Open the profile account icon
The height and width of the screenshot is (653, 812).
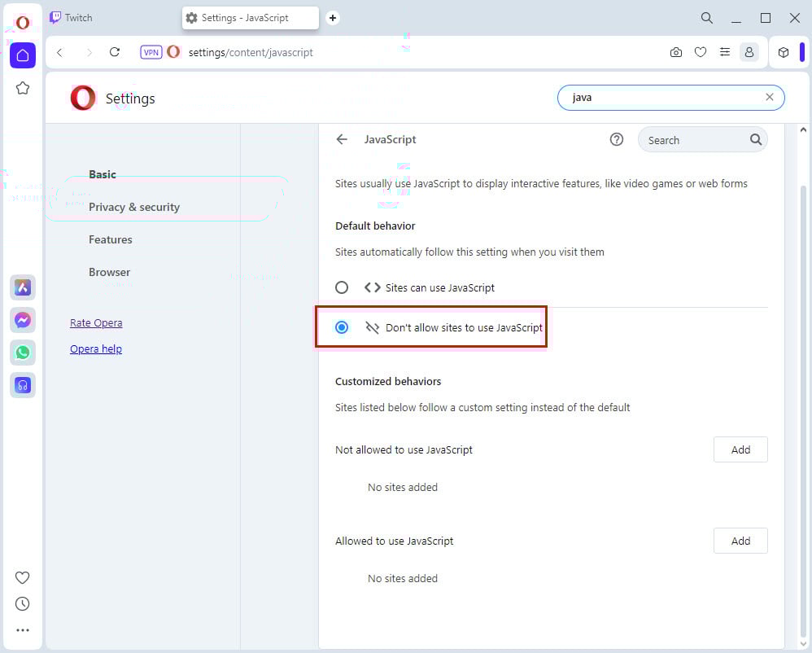coord(749,52)
